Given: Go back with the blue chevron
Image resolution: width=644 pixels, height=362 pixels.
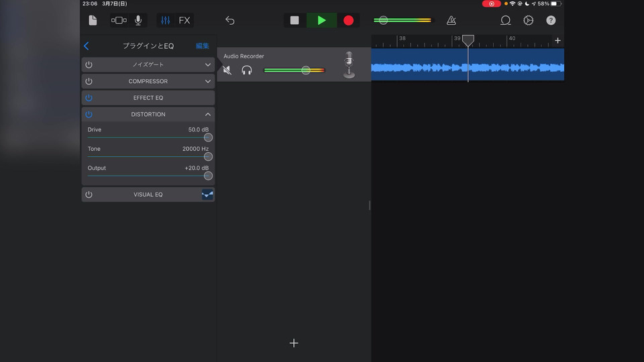Looking at the screenshot, I should pos(87,46).
